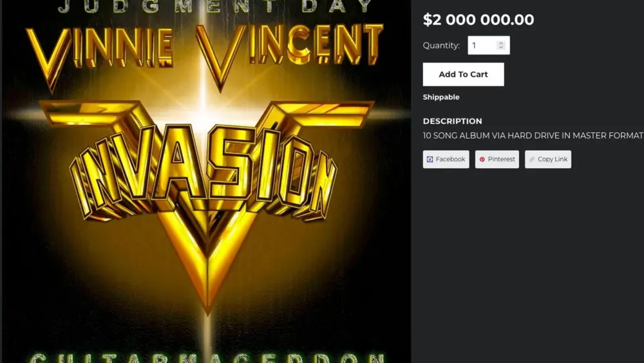Click the 10 song album description text

click(533, 135)
